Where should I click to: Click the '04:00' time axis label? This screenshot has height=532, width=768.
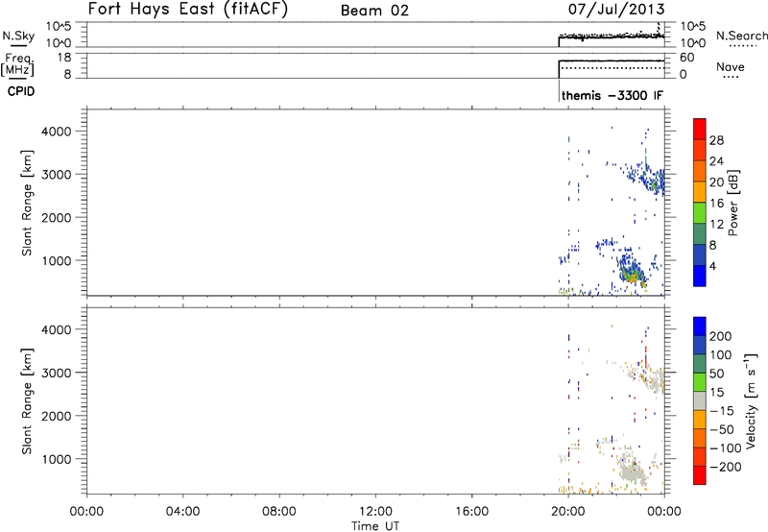182,512
